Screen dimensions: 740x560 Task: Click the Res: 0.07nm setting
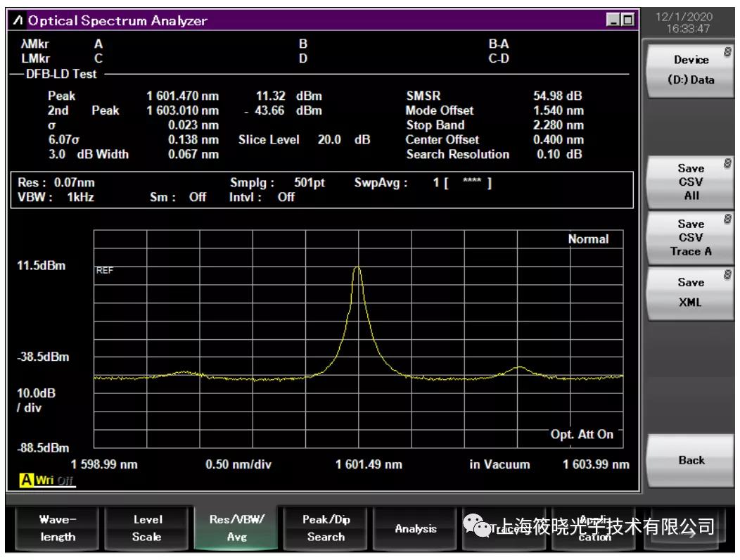pos(56,182)
